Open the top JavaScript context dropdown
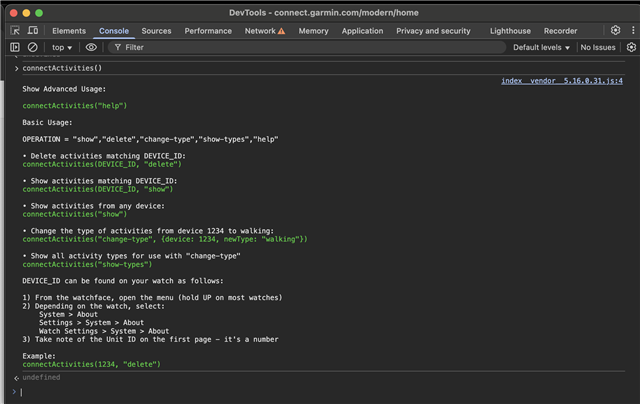640x404 pixels. coord(62,47)
